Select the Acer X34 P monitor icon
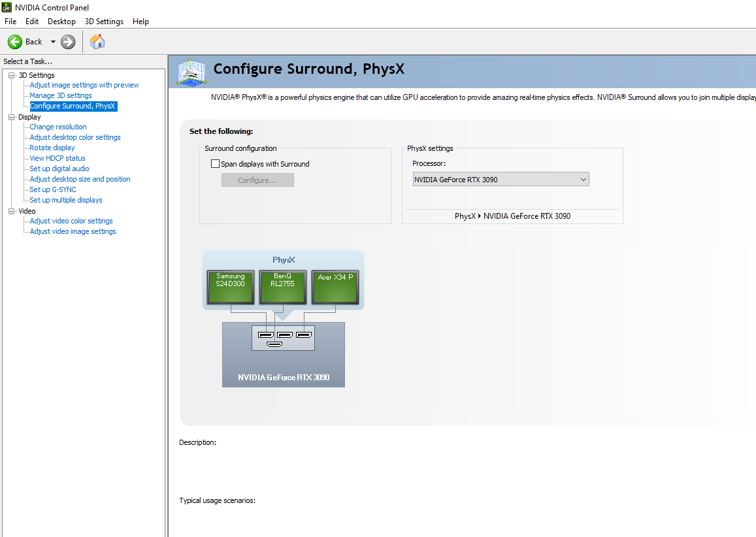The image size is (756, 537). coord(335,287)
